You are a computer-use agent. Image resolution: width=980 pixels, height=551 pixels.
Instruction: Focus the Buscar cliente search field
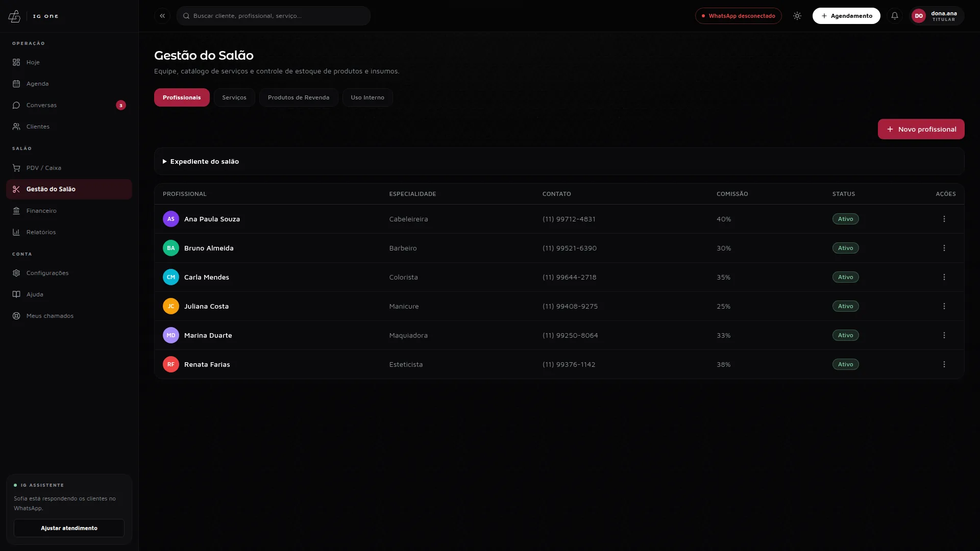tap(274, 16)
